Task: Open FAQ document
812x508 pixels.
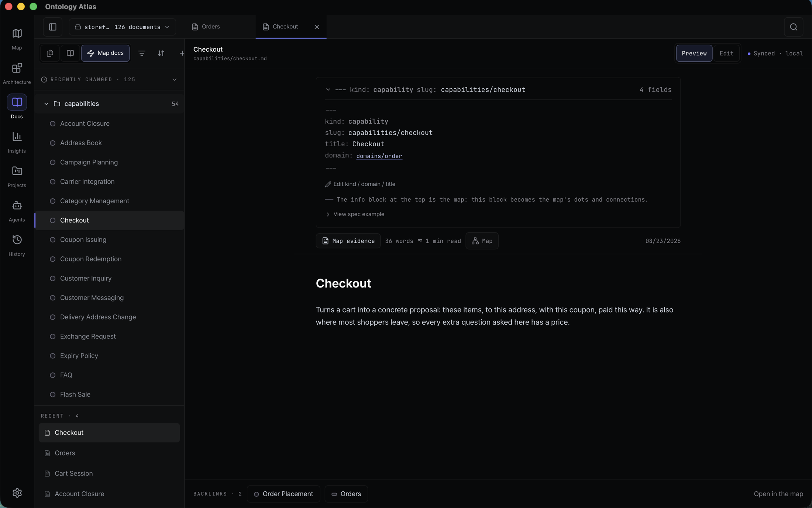Action: 110,375
